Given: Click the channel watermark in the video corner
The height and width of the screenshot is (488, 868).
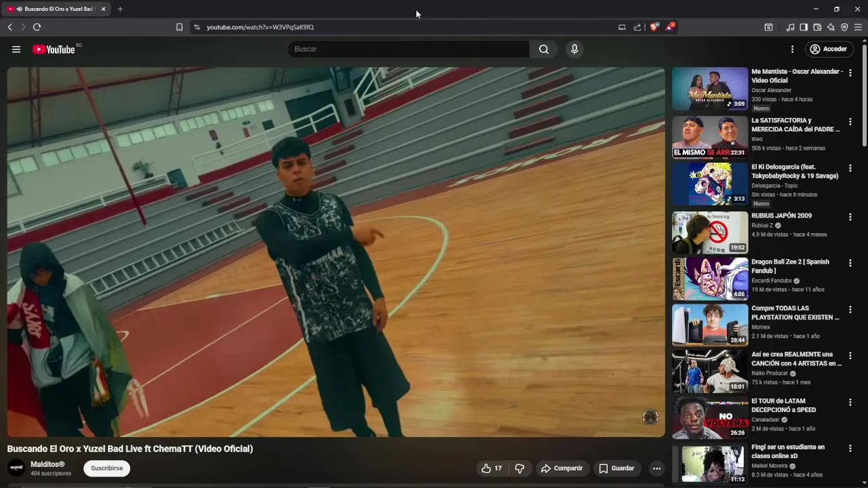Looking at the screenshot, I should click(650, 417).
